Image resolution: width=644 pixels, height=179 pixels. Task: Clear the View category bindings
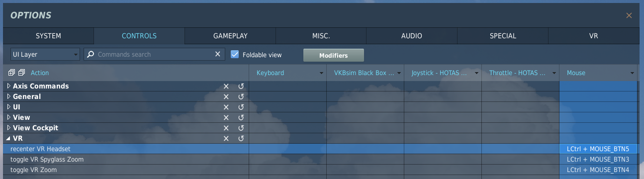click(226, 117)
